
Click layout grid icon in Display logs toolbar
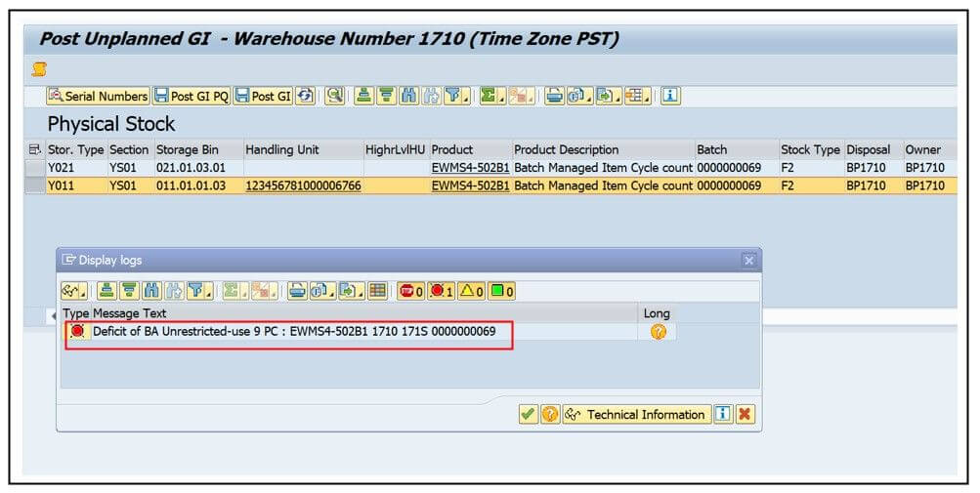click(x=377, y=291)
